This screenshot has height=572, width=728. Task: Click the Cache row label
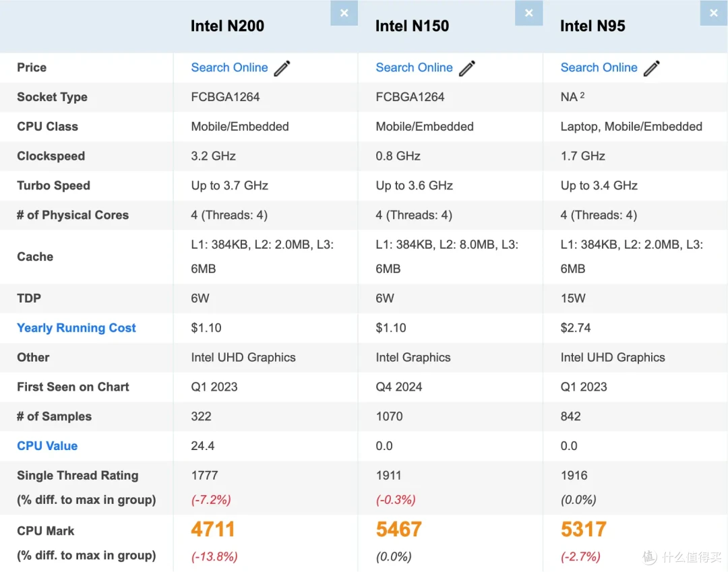point(35,257)
